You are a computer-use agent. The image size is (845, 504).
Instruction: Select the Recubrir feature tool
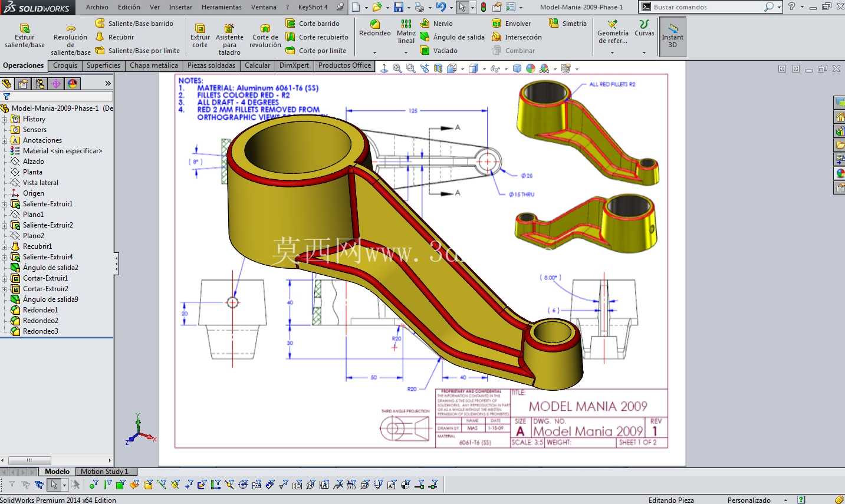(115, 37)
